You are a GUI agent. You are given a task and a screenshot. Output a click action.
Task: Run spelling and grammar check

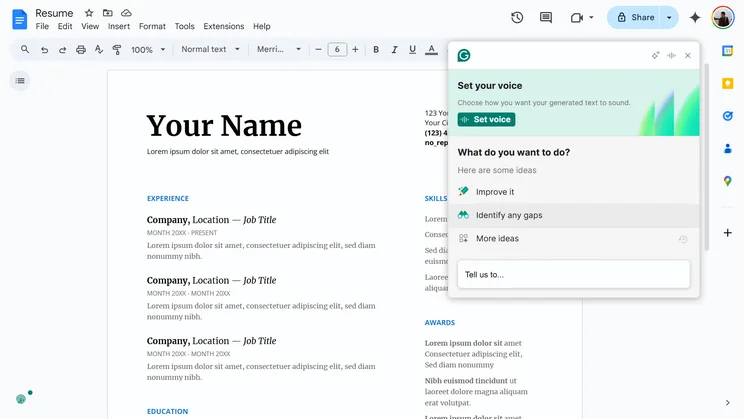(99, 49)
